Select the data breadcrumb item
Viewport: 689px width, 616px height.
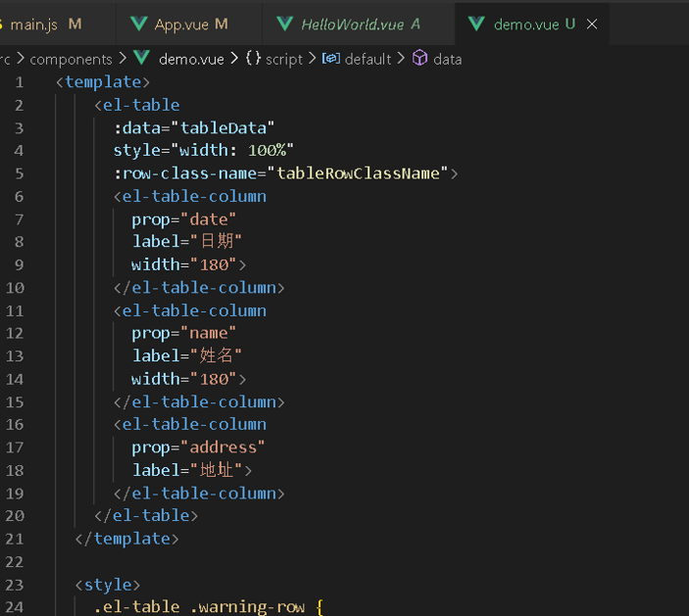pyautogui.click(x=447, y=59)
